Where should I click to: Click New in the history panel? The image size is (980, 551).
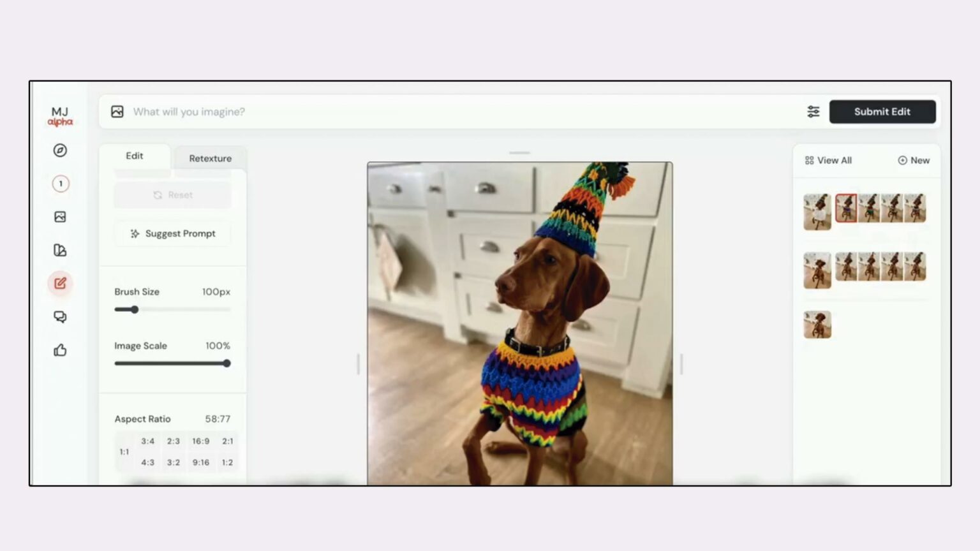[x=914, y=161]
